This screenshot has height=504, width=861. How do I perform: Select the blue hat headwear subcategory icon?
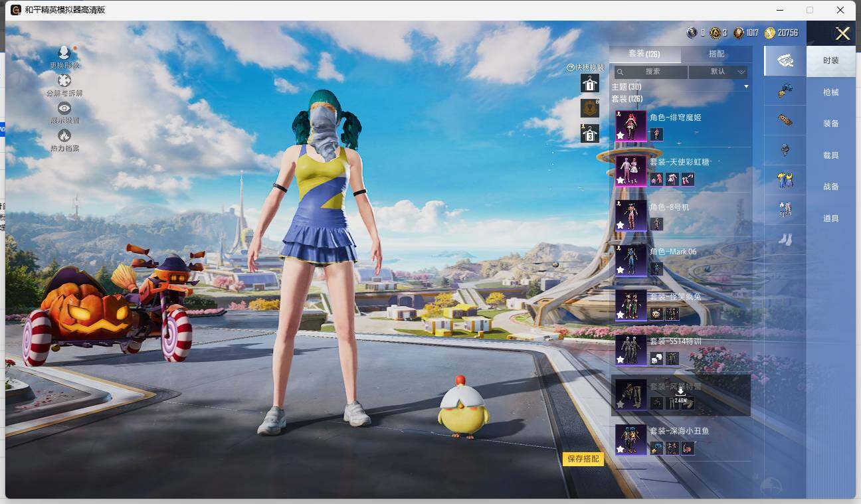[x=785, y=90]
